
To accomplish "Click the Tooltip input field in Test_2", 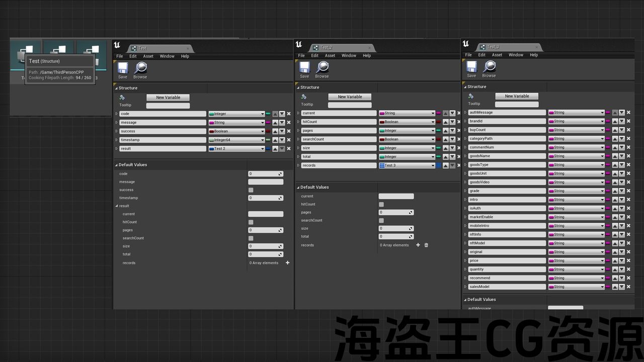I will (350, 105).
